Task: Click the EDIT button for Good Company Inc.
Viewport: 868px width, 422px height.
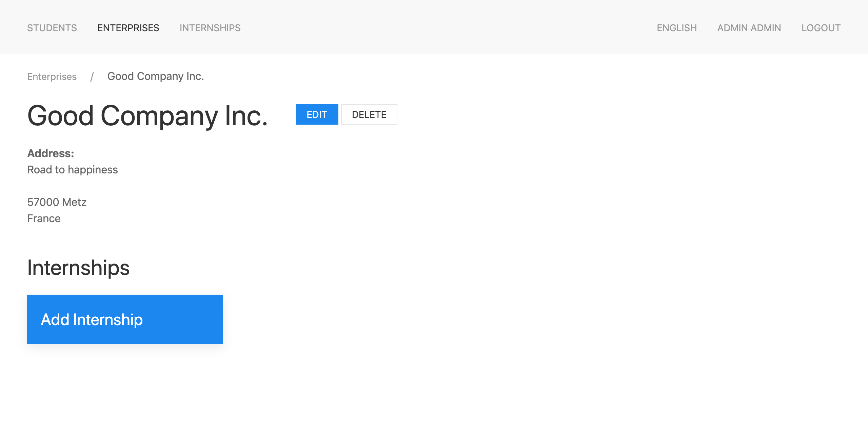Action: [317, 114]
